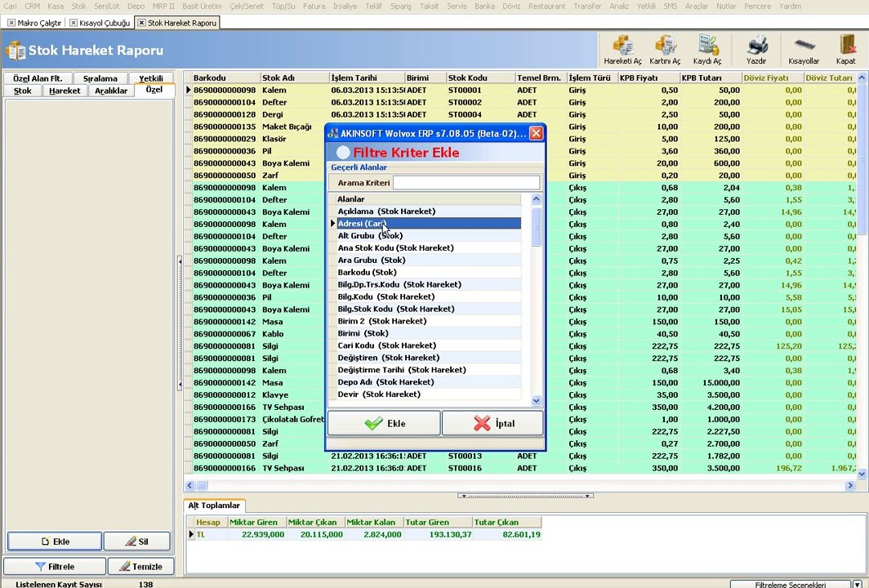Click the Yazdır printer icon

pos(756,50)
